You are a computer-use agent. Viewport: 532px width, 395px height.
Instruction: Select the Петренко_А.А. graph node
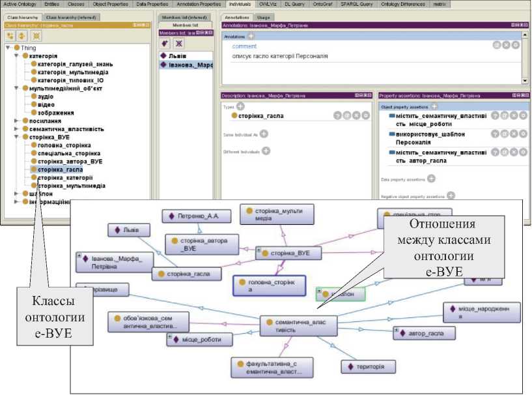pos(197,216)
